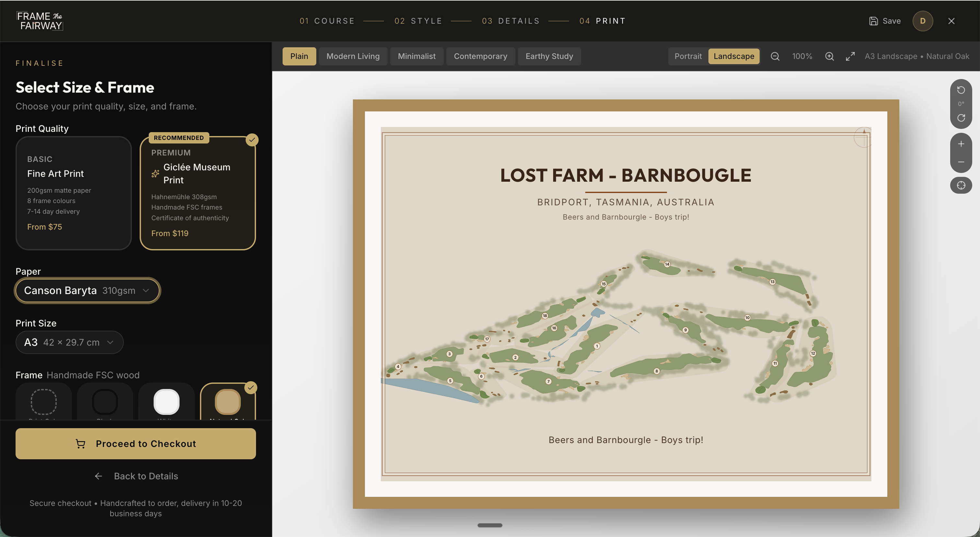Open the user avatar D menu
980x537 pixels.
coord(923,21)
